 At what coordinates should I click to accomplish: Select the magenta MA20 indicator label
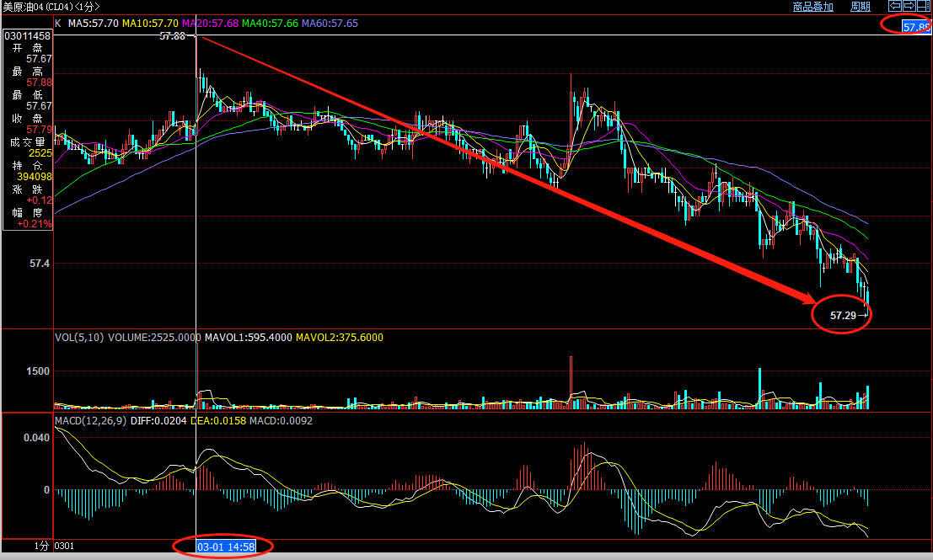210,24
